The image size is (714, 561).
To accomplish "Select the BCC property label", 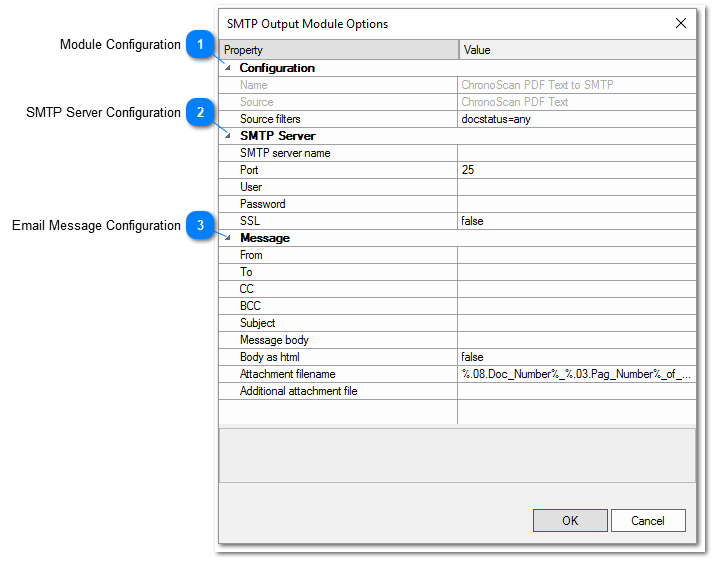I will [250, 306].
